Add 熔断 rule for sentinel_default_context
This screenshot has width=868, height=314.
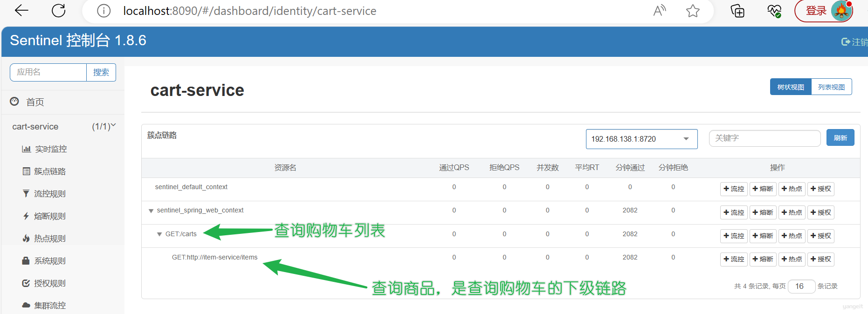click(x=763, y=189)
